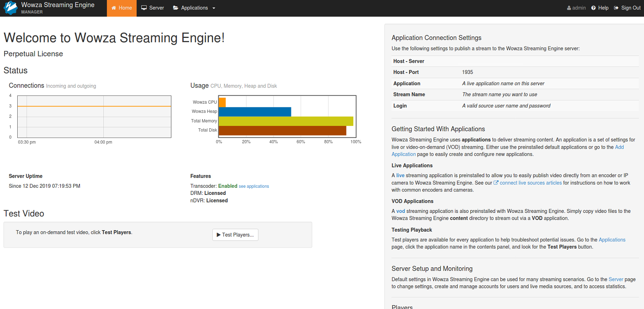Click the 'Server Uptime' heading

click(26, 176)
